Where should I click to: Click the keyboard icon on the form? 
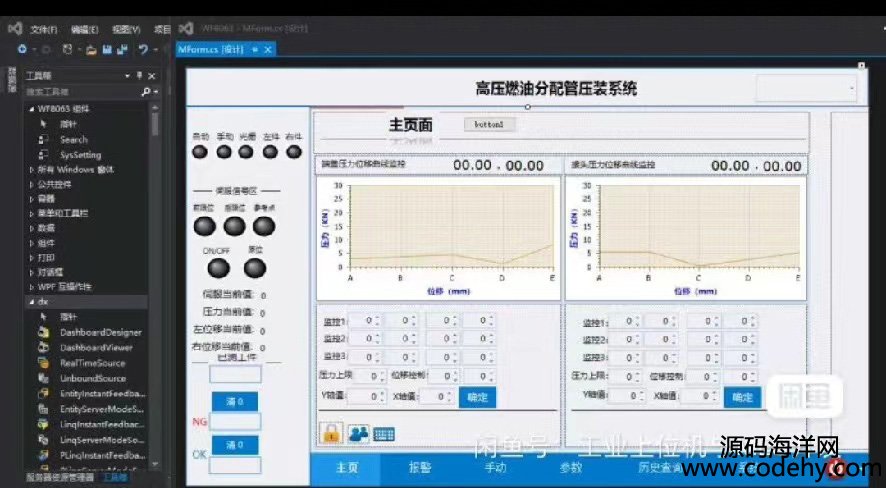(x=384, y=432)
